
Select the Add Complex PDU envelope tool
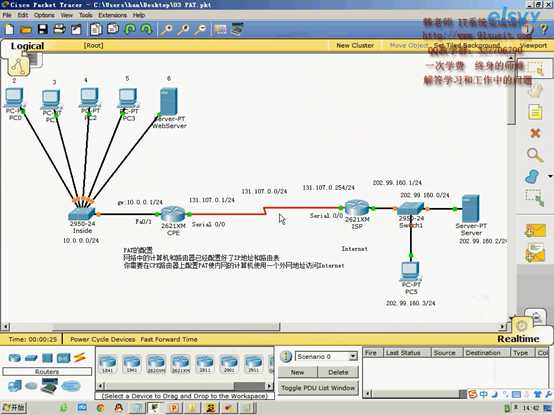(535, 253)
